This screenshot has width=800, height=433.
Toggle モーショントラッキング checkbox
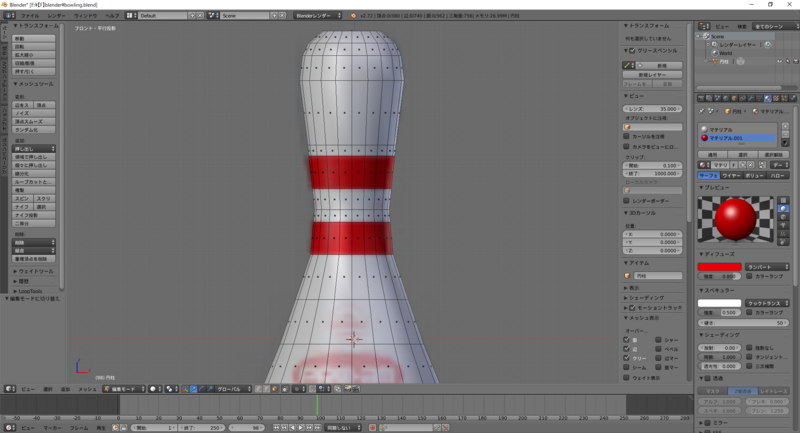pos(633,308)
